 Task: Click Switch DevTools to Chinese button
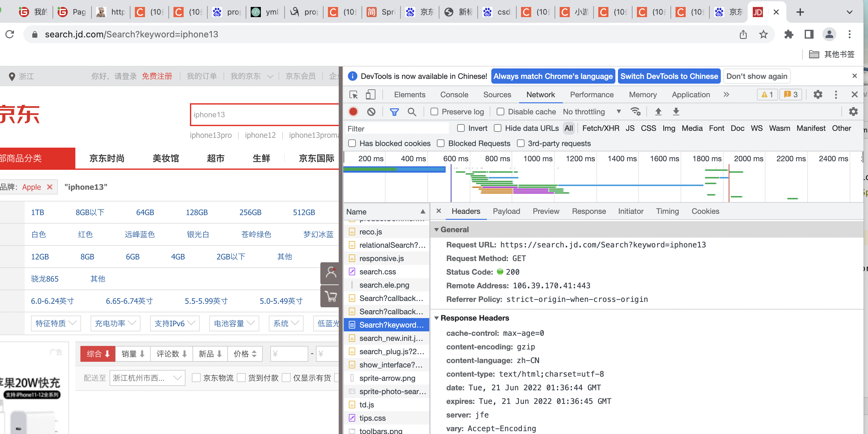point(669,76)
